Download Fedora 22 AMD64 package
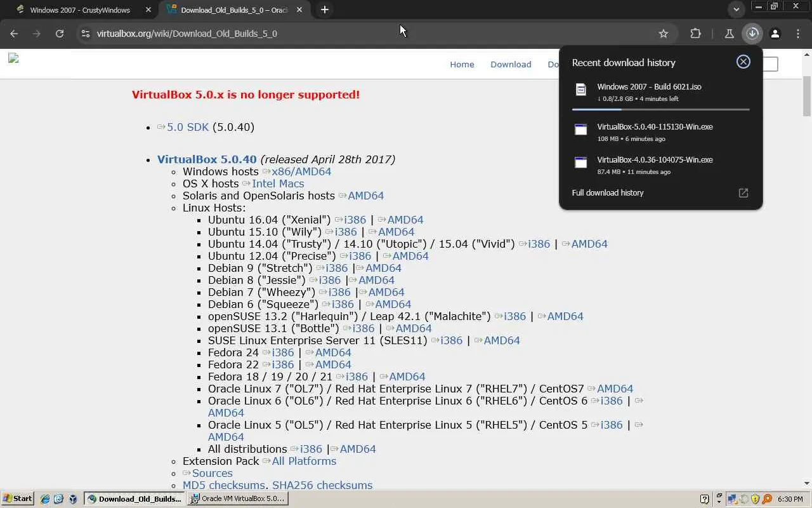The width and height of the screenshot is (812, 508). 333,364
